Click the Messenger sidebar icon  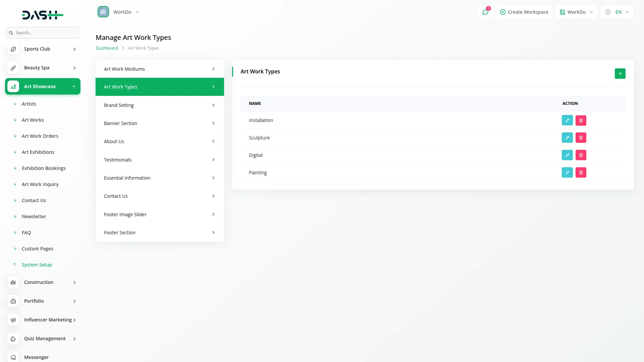click(x=13, y=357)
